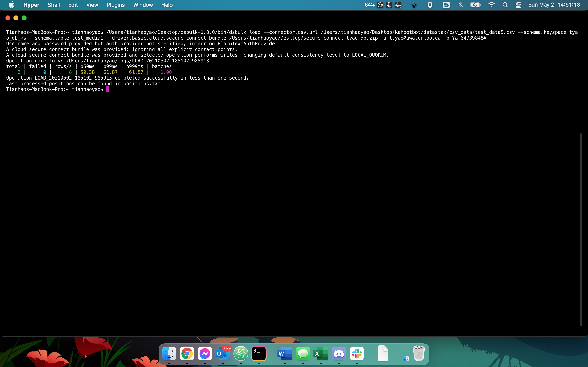Open Discord from the dock
This screenshot has height=367, width=588.
point(339,354)
